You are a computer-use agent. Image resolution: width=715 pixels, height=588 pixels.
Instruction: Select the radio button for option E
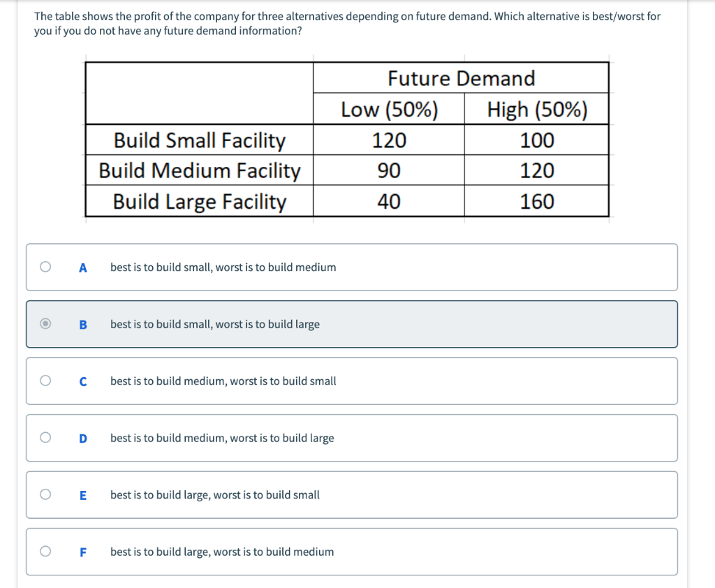45,494
